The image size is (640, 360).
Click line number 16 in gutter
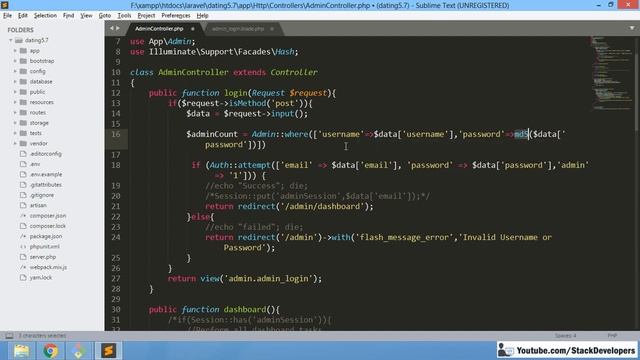coord(116,134)
